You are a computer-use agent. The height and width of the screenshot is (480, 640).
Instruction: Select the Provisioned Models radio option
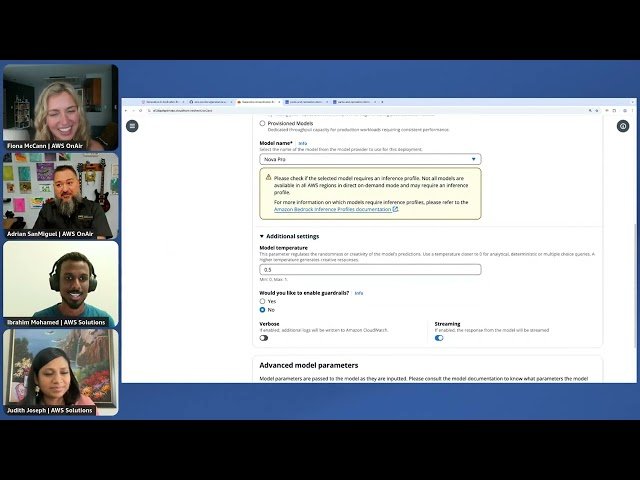click(x=262, y=123)
